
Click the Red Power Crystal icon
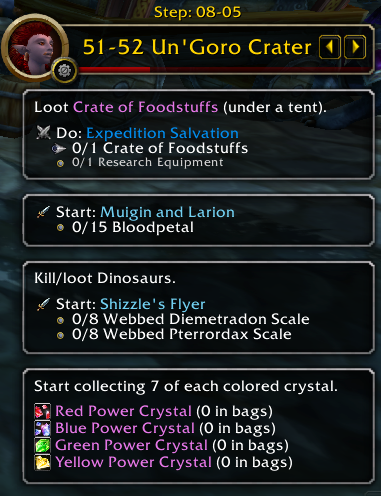pyautogui.click(x=43, y=411)
